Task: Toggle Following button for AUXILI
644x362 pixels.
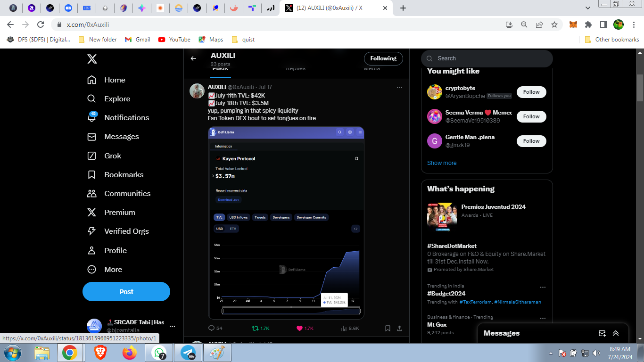Action: [383, 58]
